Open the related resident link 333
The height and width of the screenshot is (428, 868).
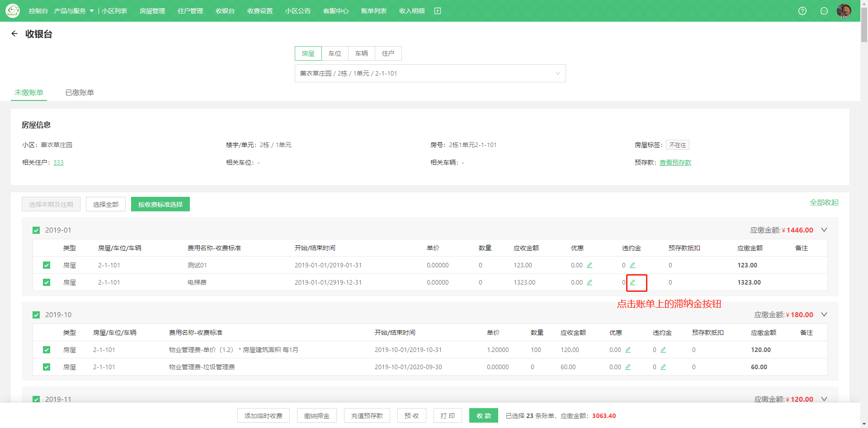58,162
